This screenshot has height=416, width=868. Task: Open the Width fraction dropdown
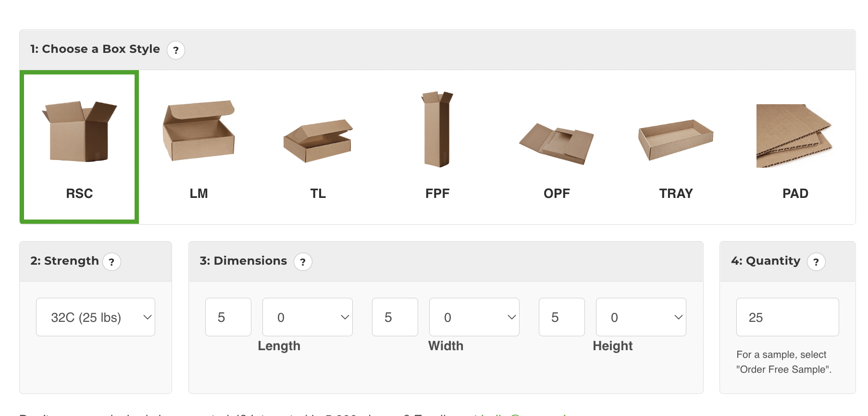[x=474, y=317]
